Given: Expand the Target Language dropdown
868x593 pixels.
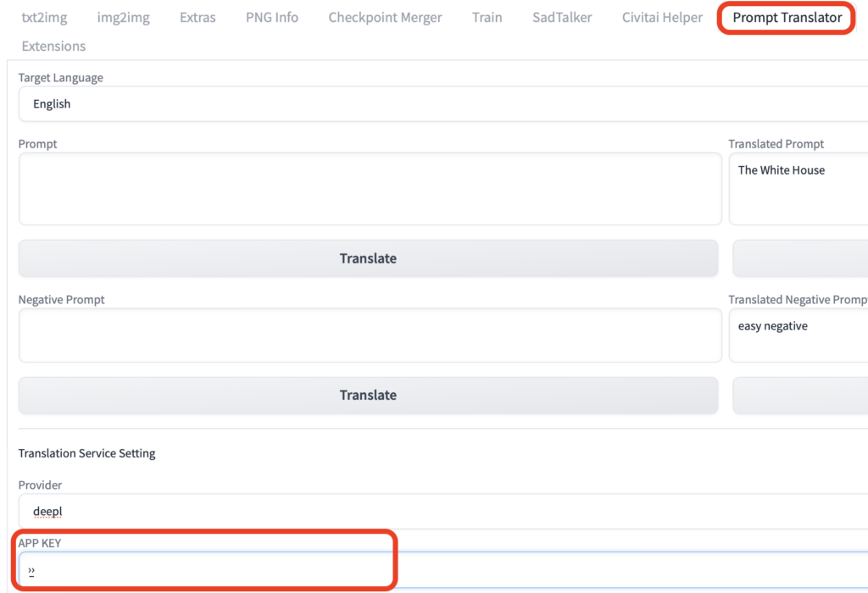Looking at the screenshot, I should coord(441,104).
